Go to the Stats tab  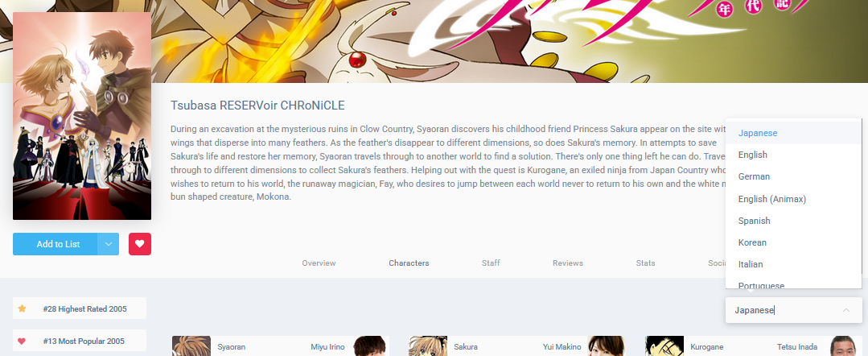pyautogui.click(x=645, y=263)
